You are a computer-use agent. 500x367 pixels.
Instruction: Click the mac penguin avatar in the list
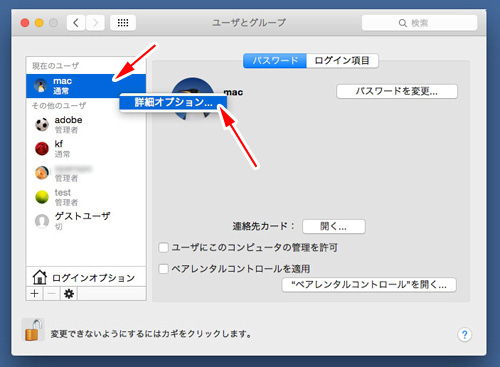[x=41, y=86]
